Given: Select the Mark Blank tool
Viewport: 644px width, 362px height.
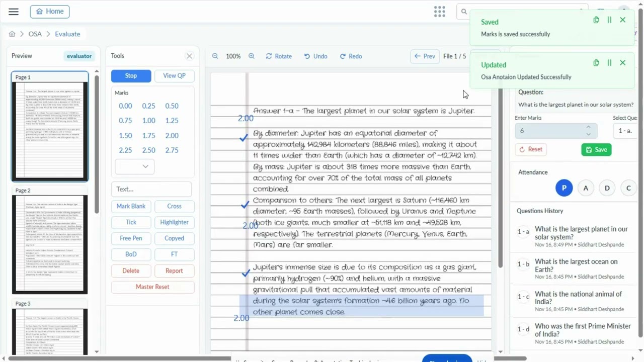Looking at the screenshot, I should pos(131,206).
